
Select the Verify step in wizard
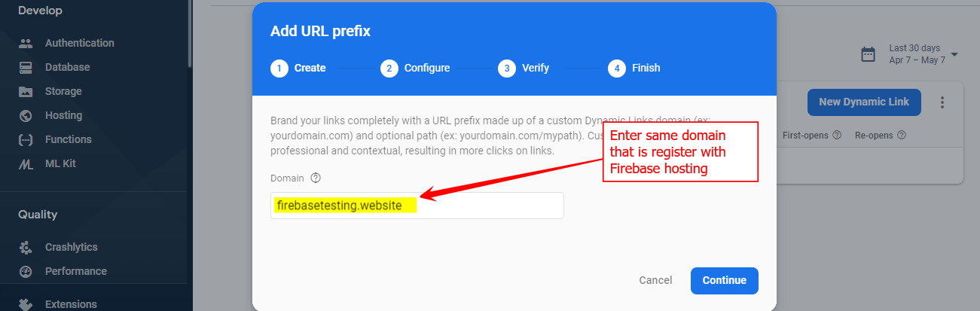[x=524, y=68]
